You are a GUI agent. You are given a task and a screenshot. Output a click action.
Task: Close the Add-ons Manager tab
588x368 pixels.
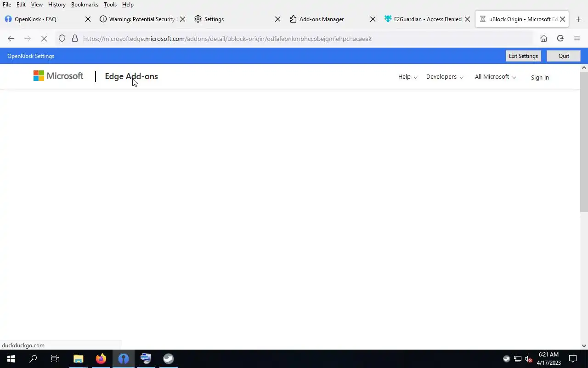[373, 19]
